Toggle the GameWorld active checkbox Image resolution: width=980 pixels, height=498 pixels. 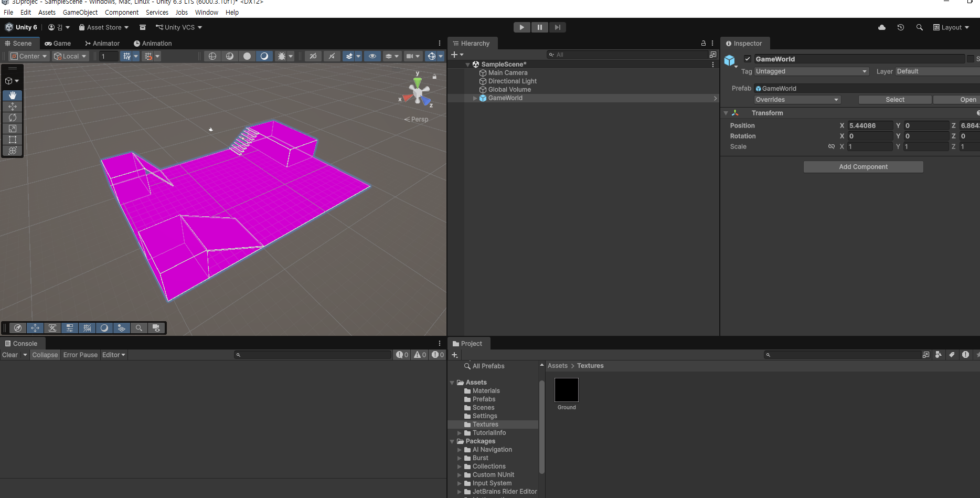[748, 59]
